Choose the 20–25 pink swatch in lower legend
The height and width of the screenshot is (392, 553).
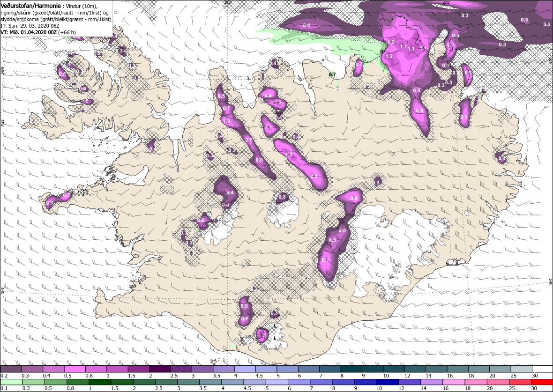coord(498,383)
